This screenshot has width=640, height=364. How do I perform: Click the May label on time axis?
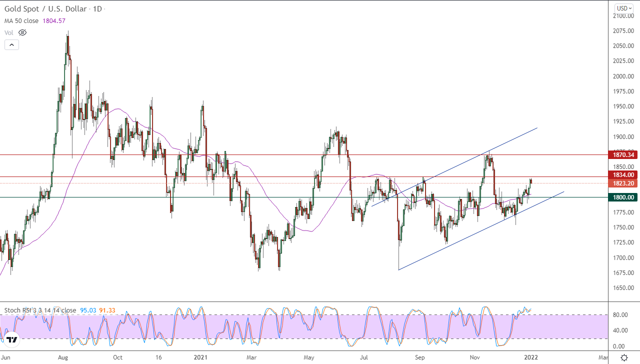point(309,357)
